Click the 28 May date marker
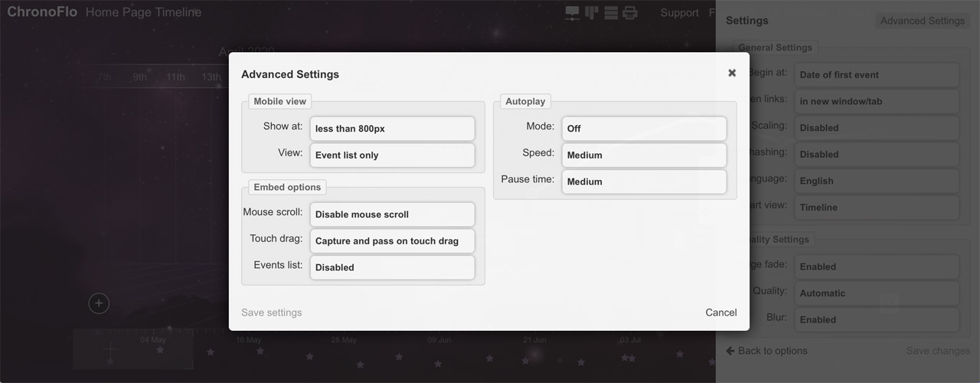Image resolution: width=980 pixels, height=383 pixels. [x=344, y=339]
